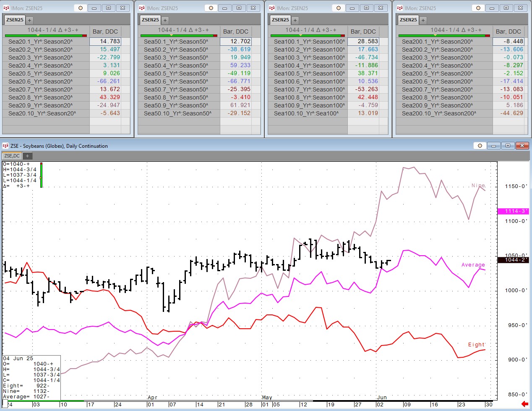Click the CQG logo icon in the soybeans chart title bar
532x411 pixels.
tap(5, 146)
